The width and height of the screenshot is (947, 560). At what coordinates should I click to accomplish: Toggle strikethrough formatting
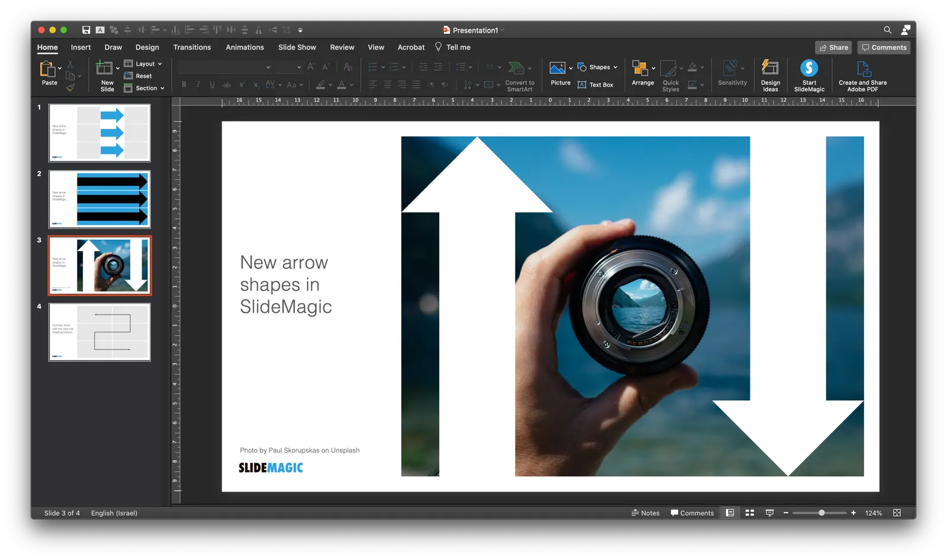point(227,85)
